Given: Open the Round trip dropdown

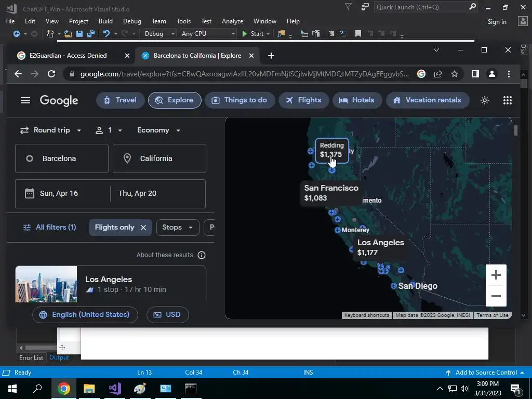Looking at the screenshot, I should click(x=51, y=130).
